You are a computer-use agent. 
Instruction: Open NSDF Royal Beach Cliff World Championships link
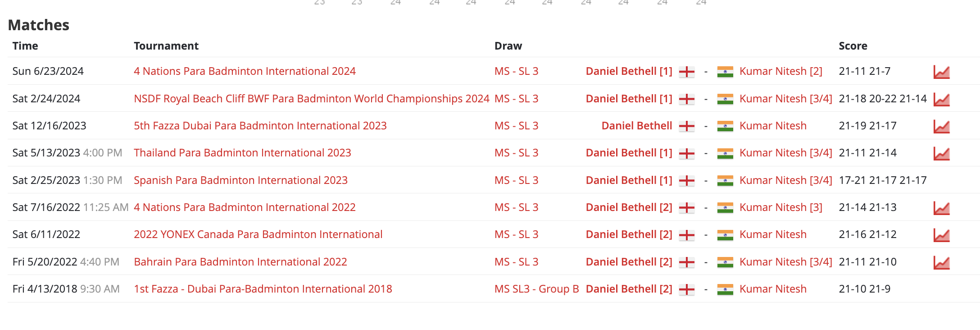(x=311, y=99)
